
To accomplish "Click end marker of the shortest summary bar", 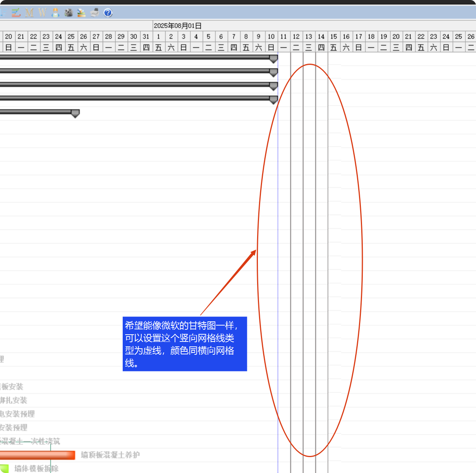I will 75,113.
